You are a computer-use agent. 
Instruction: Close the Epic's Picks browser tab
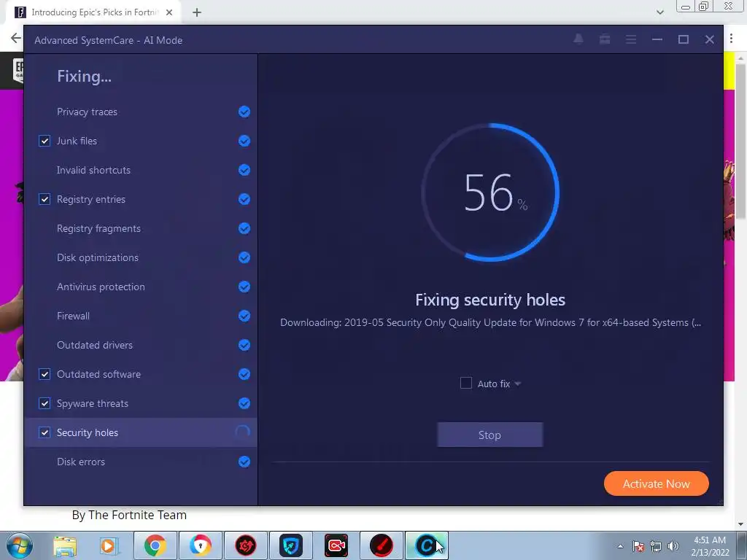point(169,12)
